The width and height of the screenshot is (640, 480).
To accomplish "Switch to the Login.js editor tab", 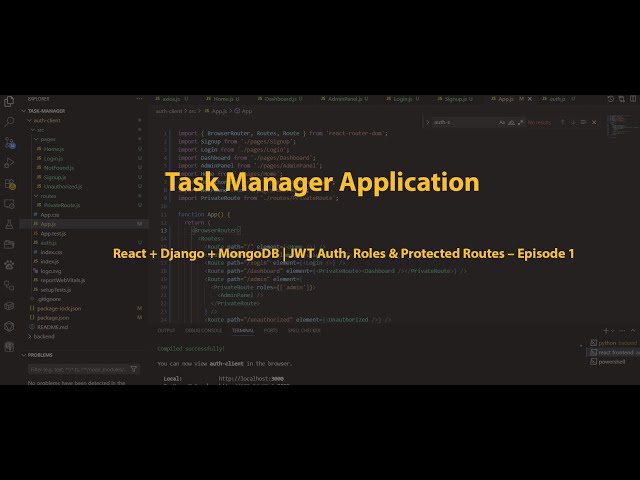I will [x=403, y=99].
